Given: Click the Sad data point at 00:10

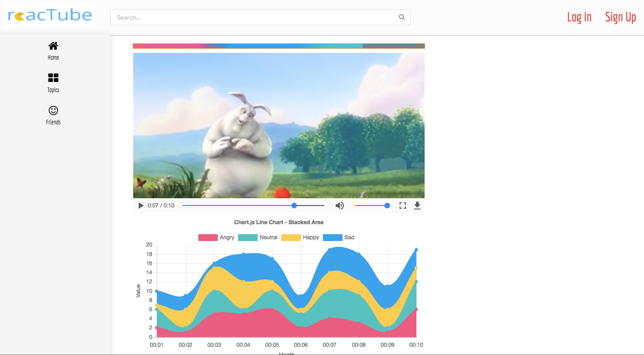Looking at the screenshot, I should tap(416, 250).
